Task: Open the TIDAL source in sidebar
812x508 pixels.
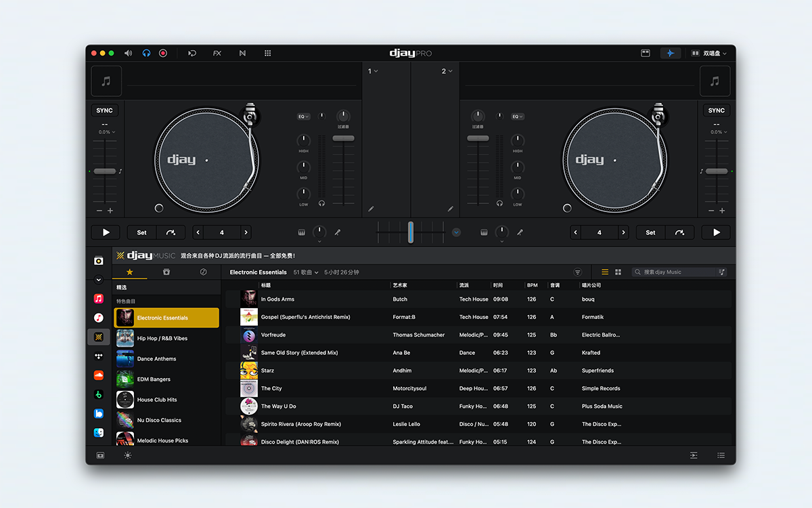Action: coord(99,356)
